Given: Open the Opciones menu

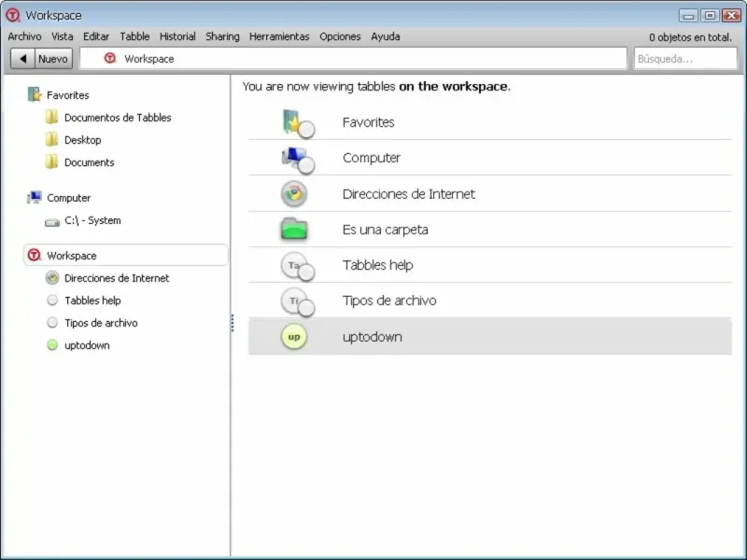Looking at the screenshot, I should point(340,36).
